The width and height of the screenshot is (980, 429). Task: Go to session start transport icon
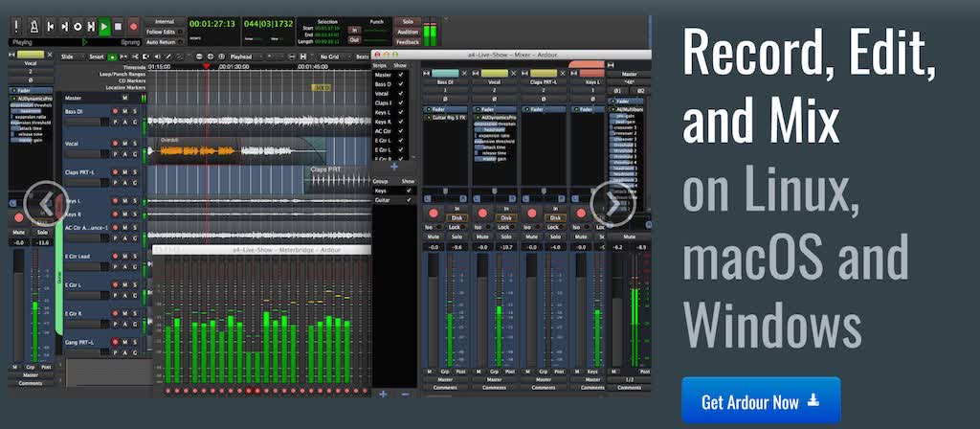coord(50,26)
